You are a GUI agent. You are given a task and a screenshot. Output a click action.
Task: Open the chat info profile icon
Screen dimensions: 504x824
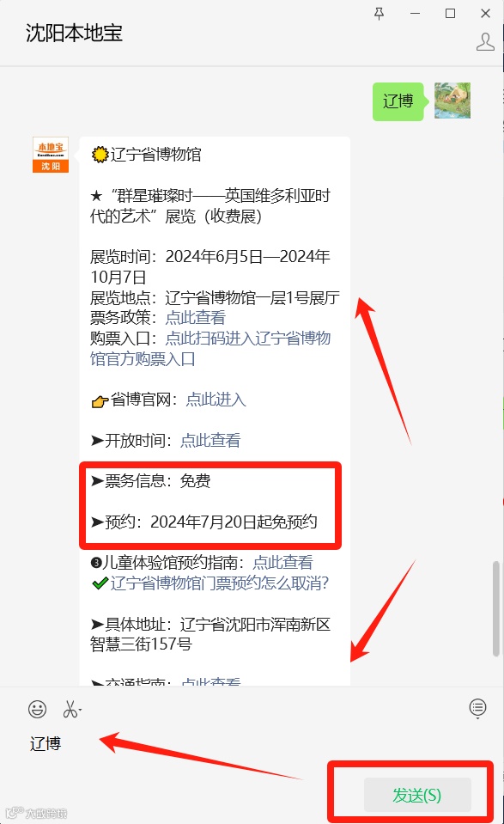(485, 41)
